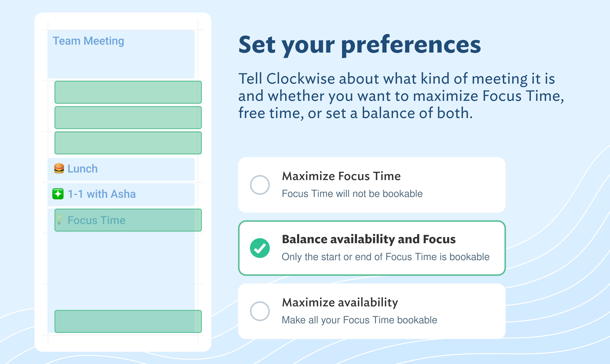
Task: Click the burger icon next to Lunch
Action: [59, 169]
